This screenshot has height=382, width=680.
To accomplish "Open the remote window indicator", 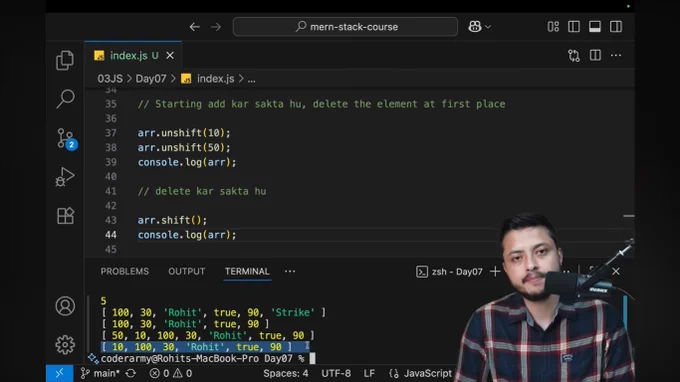I will click(x=59, y=373).
